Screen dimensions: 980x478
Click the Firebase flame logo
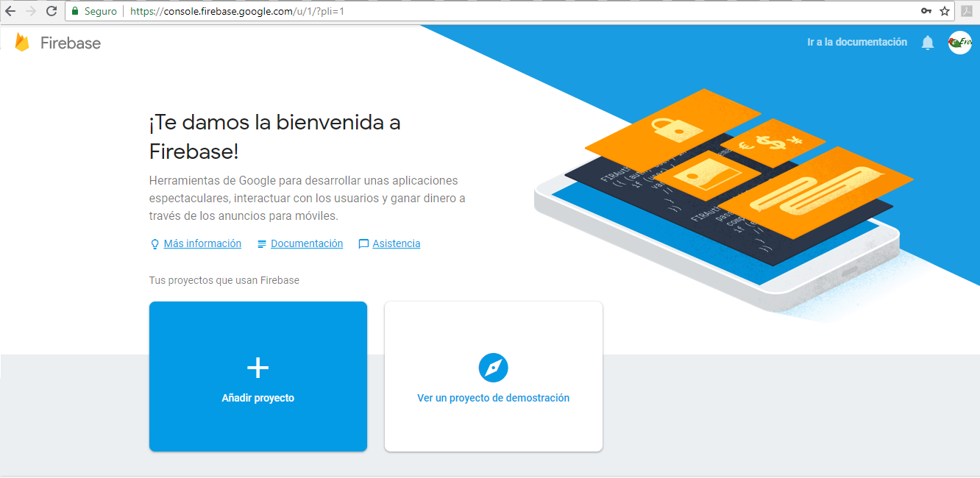22,43
